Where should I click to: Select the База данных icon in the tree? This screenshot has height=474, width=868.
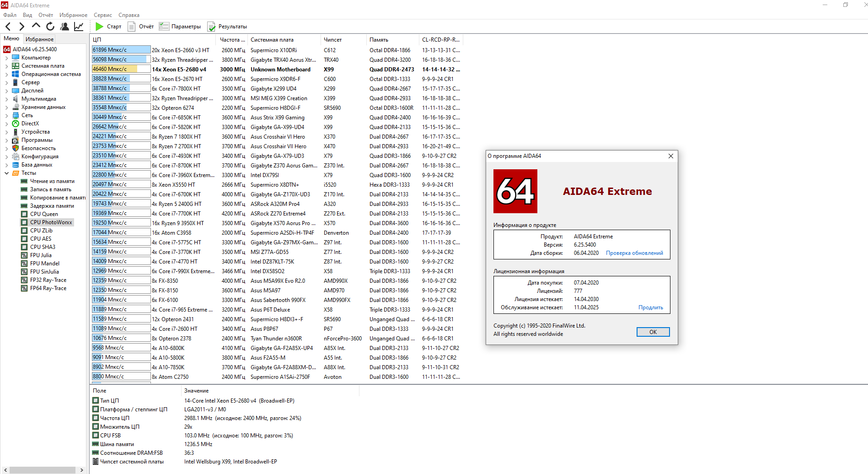click(x=16, y=165)
